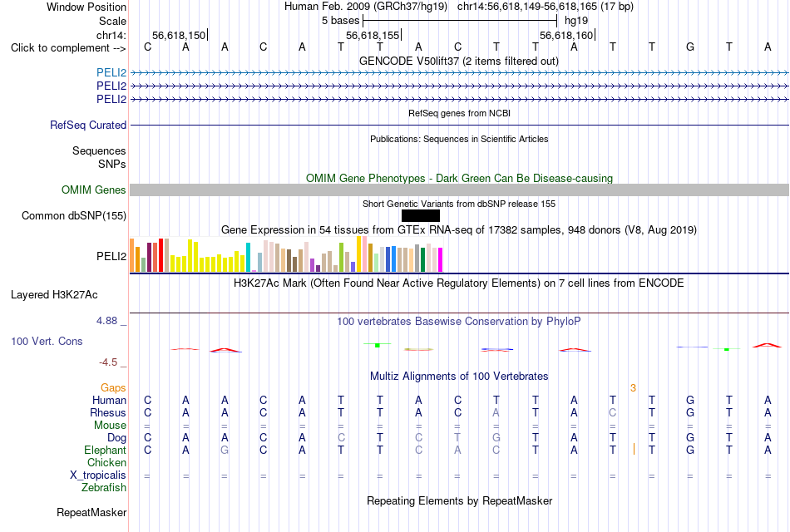
Task: Click the grayed T mismatch in the Dog row
Action: tap(457, 437)
